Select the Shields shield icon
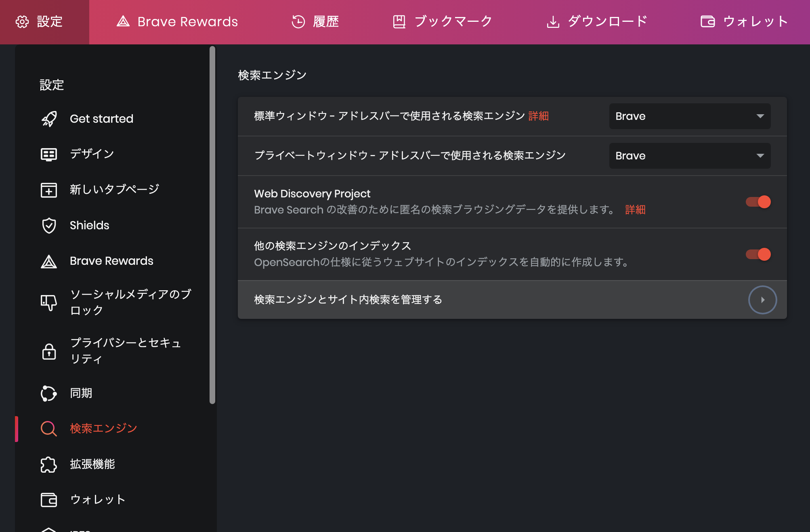The width and height of the screenshot is (810, 532). [x=48, y=225]
